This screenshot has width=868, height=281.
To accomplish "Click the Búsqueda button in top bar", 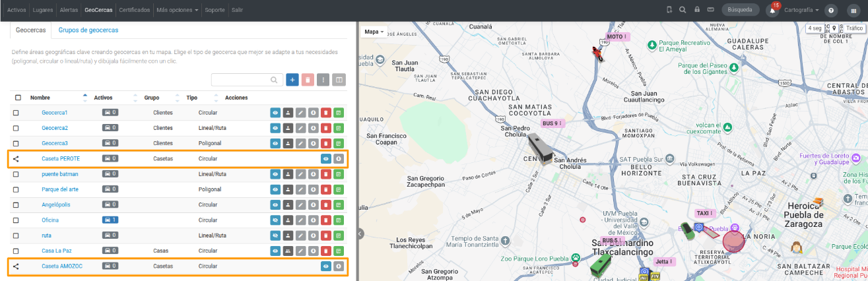I will (740, 10).
